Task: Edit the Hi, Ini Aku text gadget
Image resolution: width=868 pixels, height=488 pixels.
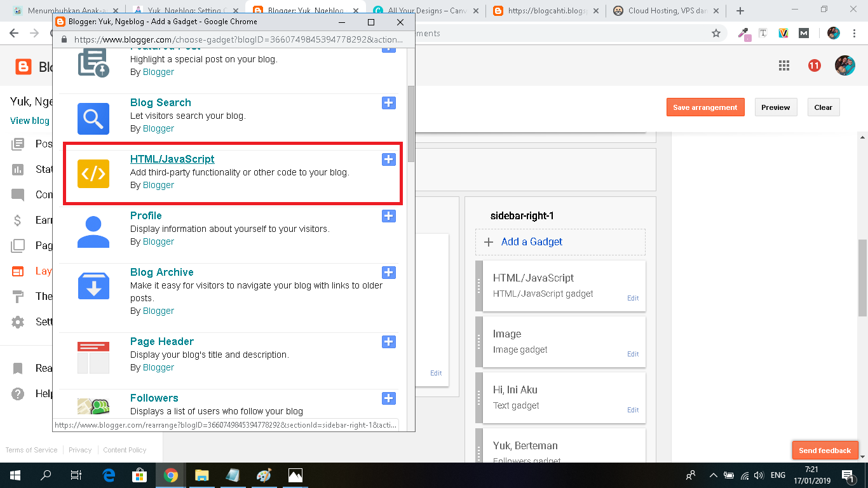Action: tap(633, 410)
